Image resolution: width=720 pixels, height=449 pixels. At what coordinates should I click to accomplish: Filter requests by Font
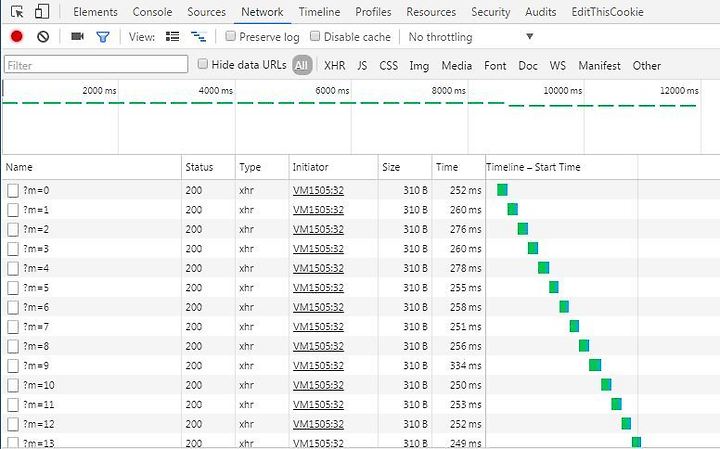point(495,66)
